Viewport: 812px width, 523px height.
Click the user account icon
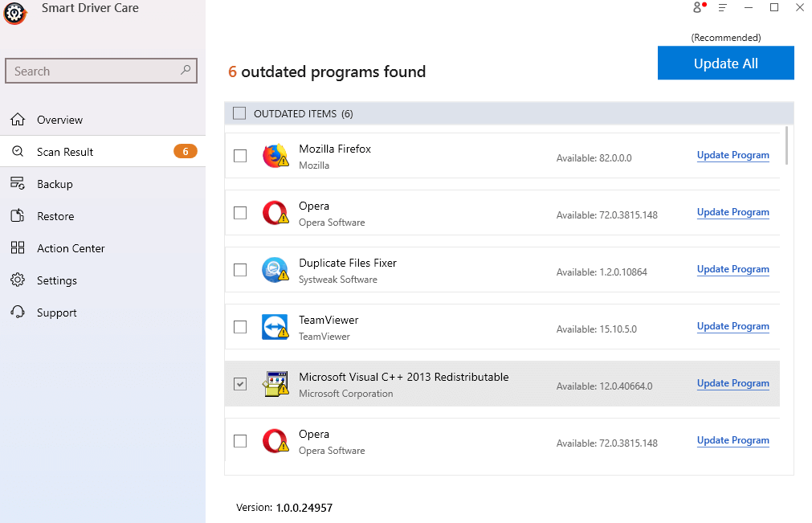coord(696,7)
